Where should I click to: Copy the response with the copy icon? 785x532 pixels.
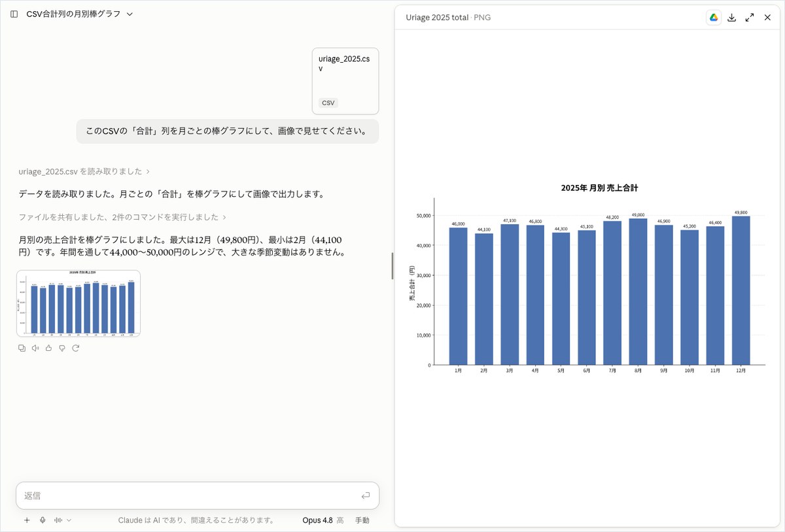(x=22, y=348)
